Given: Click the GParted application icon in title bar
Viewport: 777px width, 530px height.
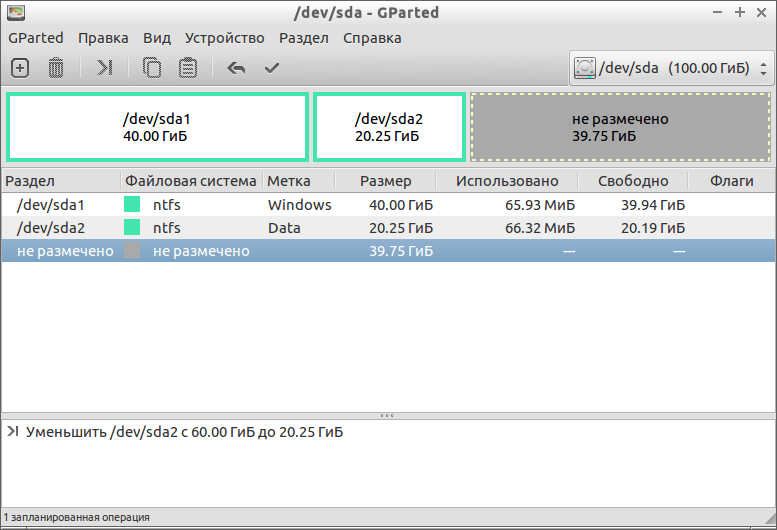Looking at the screenshot, I should pos(16,12).
